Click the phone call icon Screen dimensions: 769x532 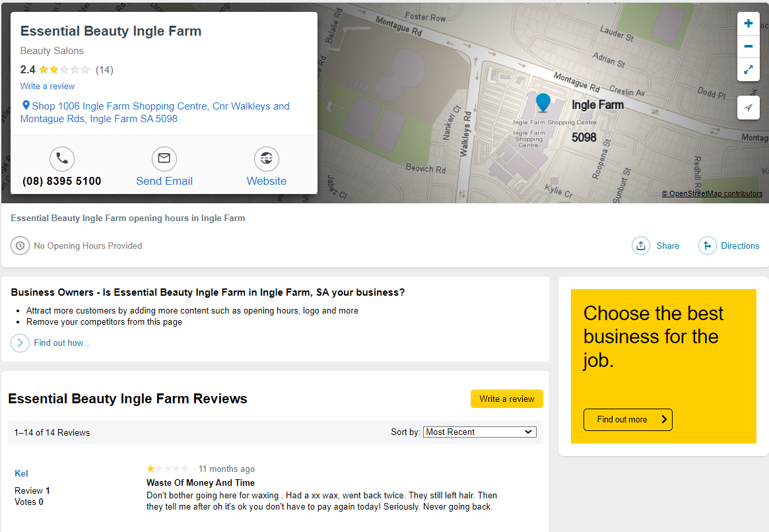pos(62,159)
